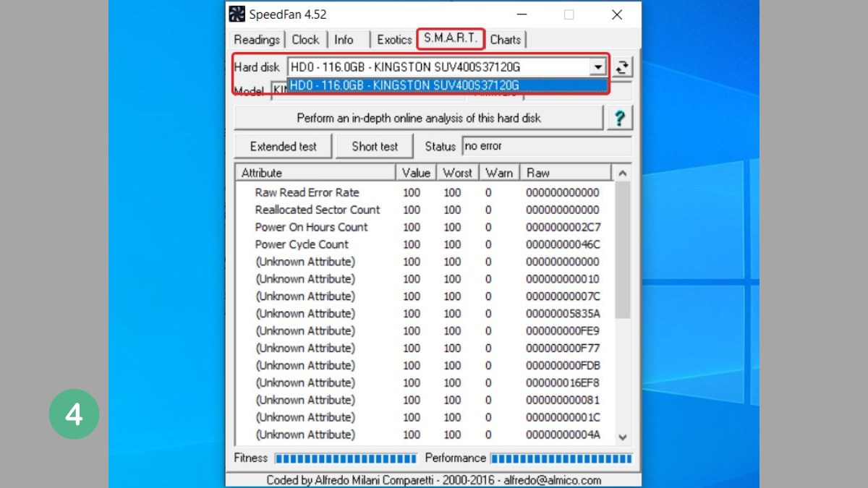This screenshot has height=488, width=868.
Task: Click the SpeedFan fan icon in title bar
Action: tap(237, 14)
